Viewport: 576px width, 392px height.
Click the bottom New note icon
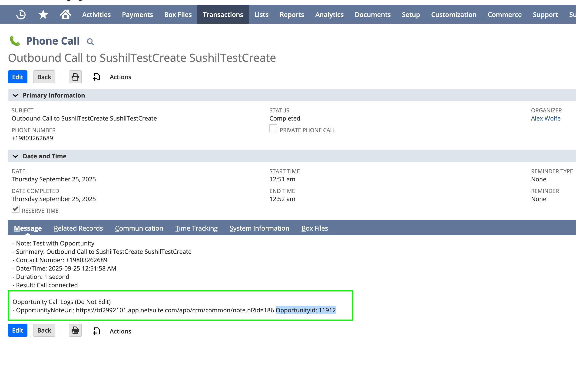96,331
